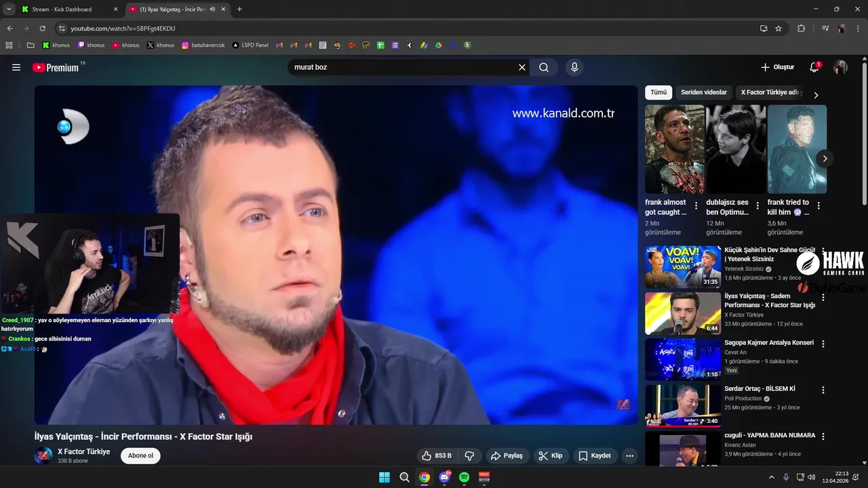This screenshot has height=488, width=868.
Task: Open the YouTube guide hamburger menu
Action: click(16, 67)
